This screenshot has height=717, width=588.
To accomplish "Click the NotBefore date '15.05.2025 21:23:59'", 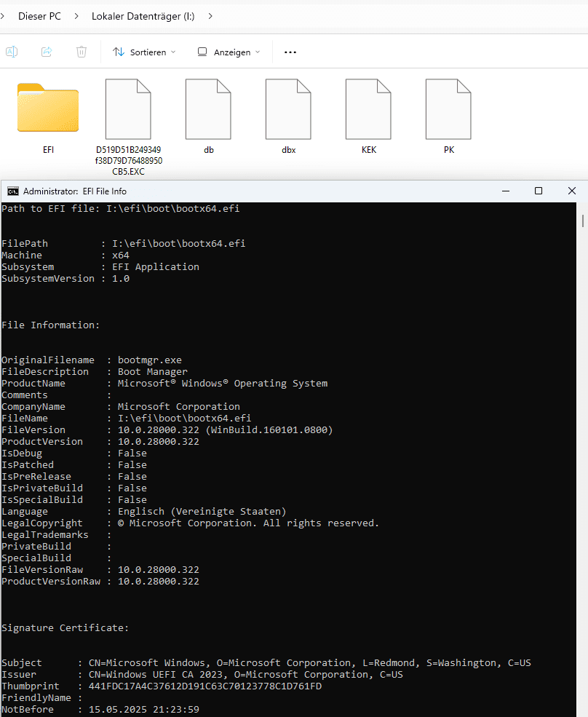I will (x=143, y=709).
